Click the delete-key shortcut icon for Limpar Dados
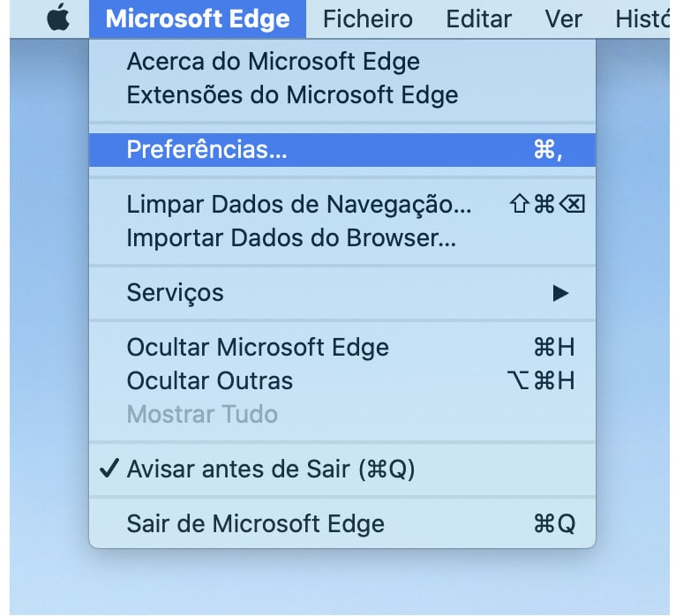683x616 pixels. tap(572, 204)
